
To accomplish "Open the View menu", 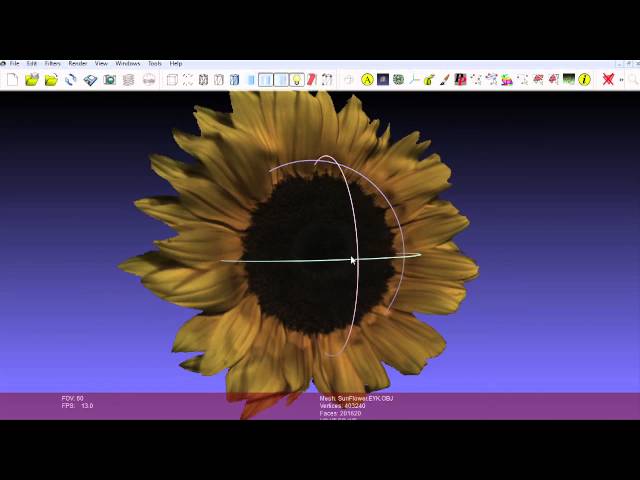I will (x=101, y=64).
